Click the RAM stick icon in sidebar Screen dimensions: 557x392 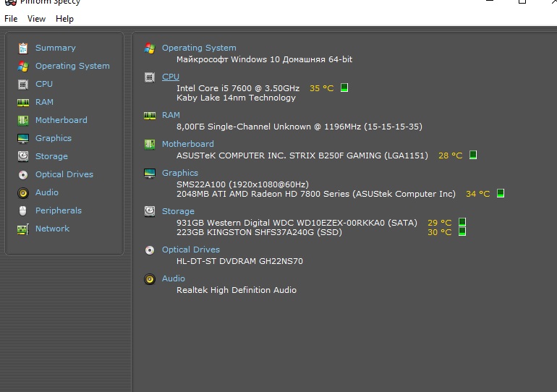click(x=23, y=102)
